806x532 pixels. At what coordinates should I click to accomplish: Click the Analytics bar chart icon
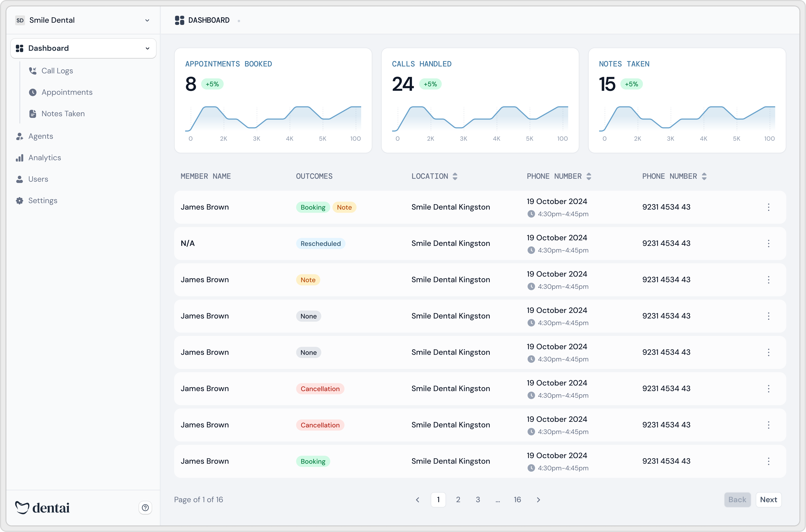(x=20, y=158)
